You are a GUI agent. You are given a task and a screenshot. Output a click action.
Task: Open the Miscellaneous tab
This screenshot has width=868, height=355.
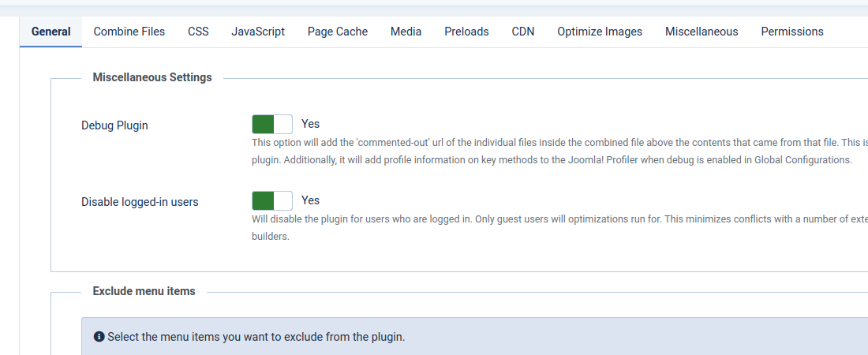[x=702, y=32]
